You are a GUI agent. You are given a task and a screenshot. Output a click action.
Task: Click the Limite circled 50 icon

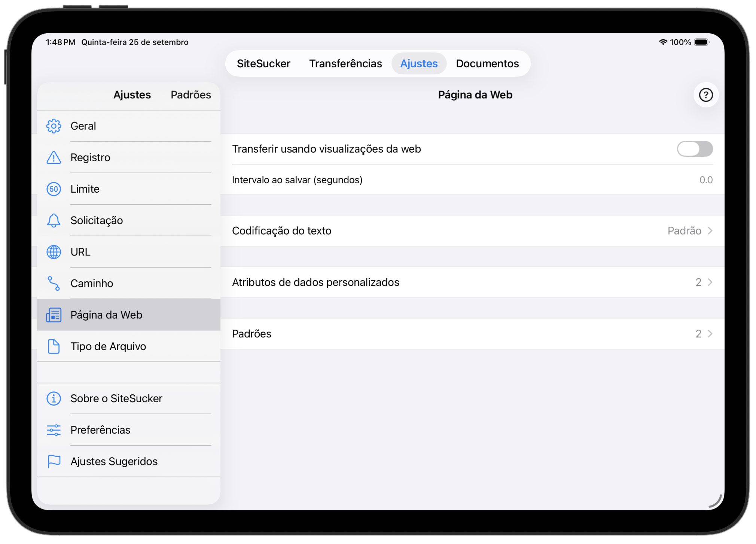click(54, 189)
